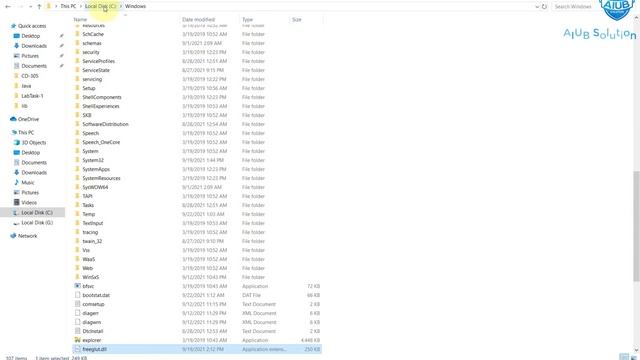This screenshot has height=360, width=640.
Task: Go up one folder level arrow
Action: pyautogui.click(x=39, y=7)
